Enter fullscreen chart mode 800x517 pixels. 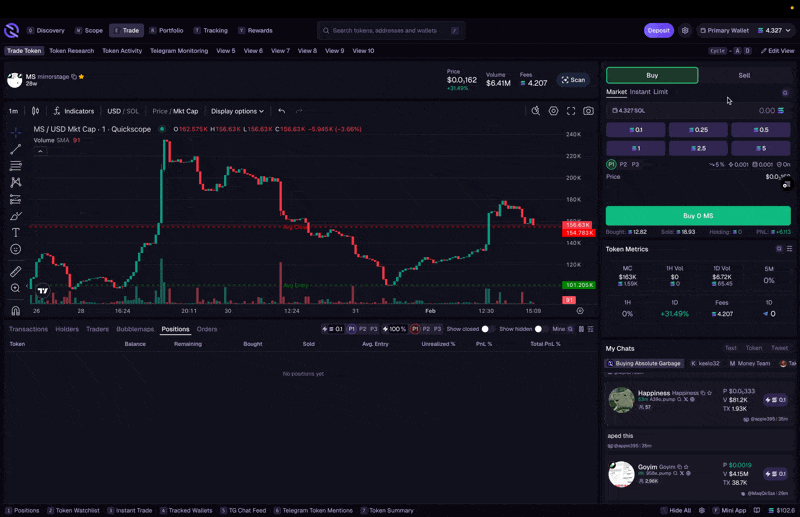[x=571, y=111]
